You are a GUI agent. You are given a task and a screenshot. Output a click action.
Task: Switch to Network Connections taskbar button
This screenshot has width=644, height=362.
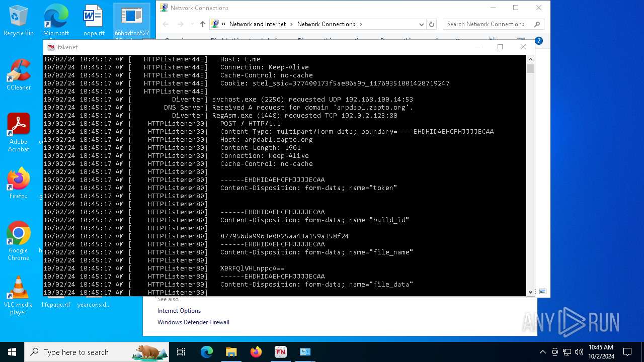point(305,352)
